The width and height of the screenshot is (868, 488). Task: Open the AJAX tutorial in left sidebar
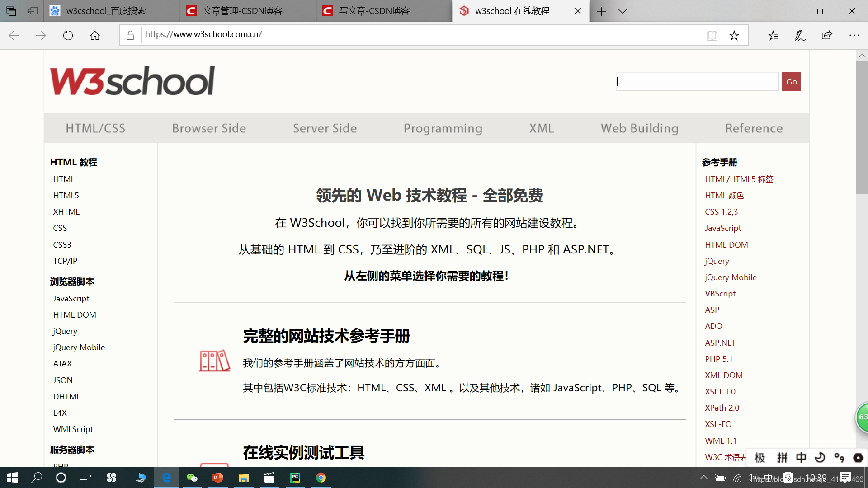(62, 363)
